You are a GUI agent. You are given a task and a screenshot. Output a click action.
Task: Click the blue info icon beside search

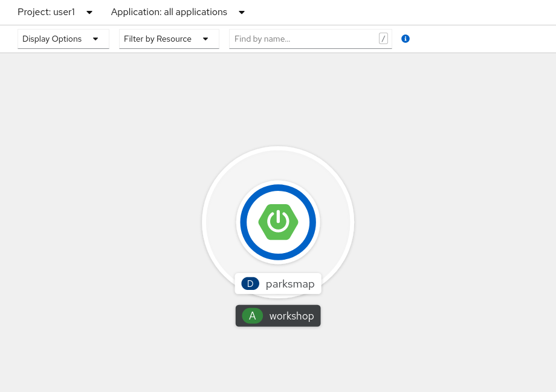(x=406, y=39)
